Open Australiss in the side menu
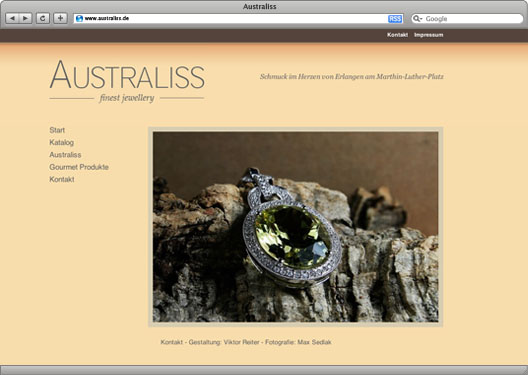Image resolution: width=528 pixels, height=375 pixels. [x=65, y=155]
